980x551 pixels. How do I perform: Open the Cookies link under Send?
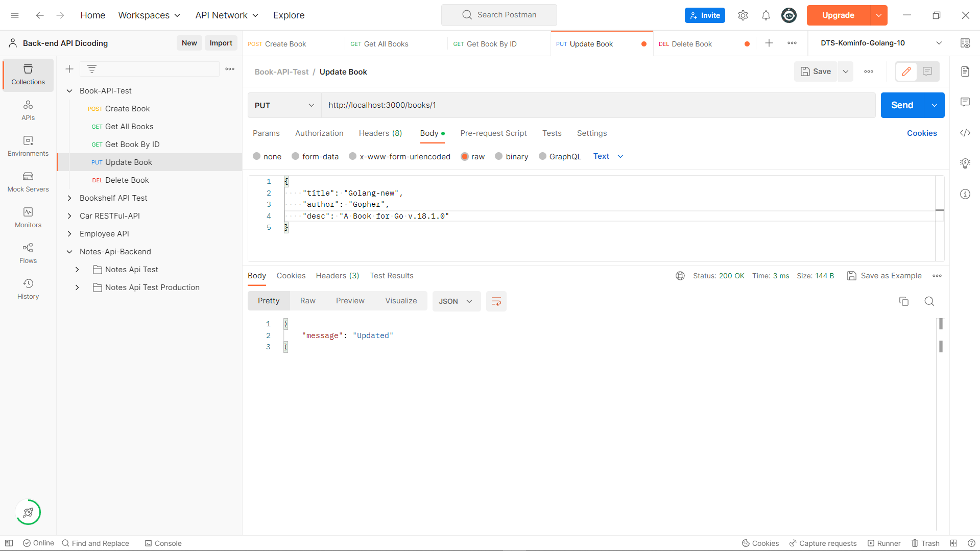[922, 133]
